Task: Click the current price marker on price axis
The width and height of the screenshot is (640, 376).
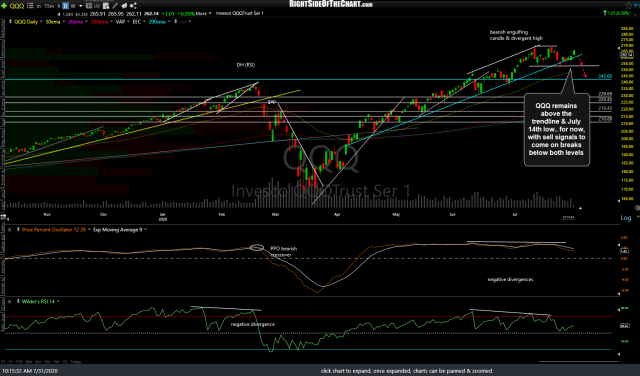Action: [627, 55]
